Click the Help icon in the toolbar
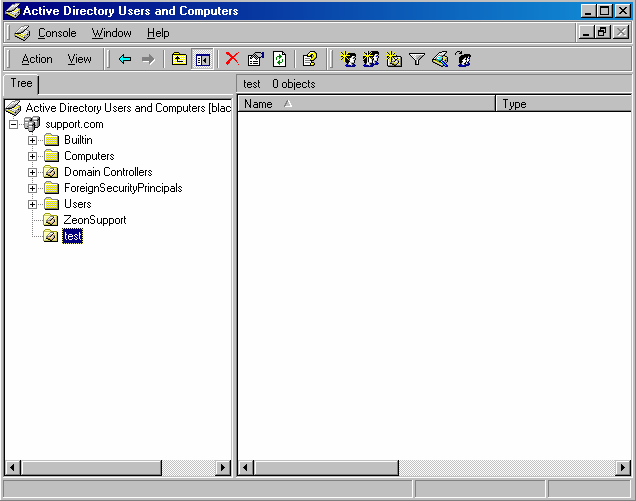Image resolution: width=636 pixels, height=501 pixels. (x=310, y=59)
